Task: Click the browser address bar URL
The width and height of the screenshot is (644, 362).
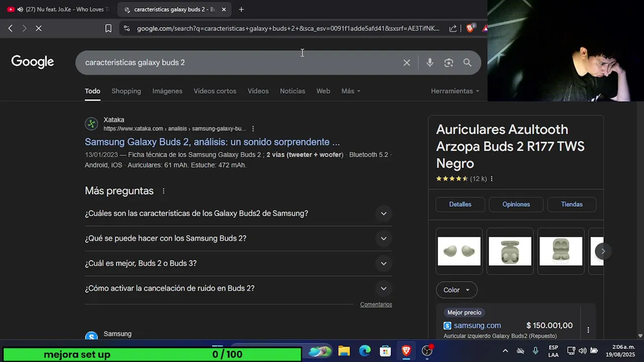Action: pyautogui.click(x=288, y=29)
